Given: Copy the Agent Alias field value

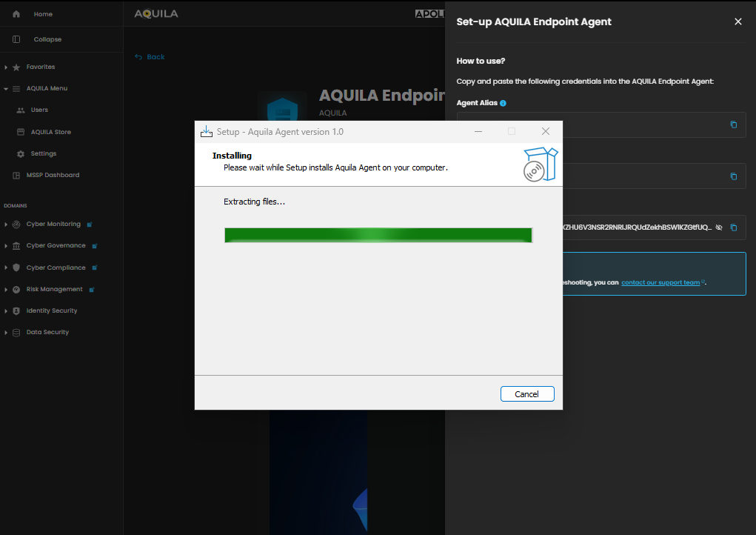Looking at the screenshot, I should pyautogui.click(x=733, y=124).
